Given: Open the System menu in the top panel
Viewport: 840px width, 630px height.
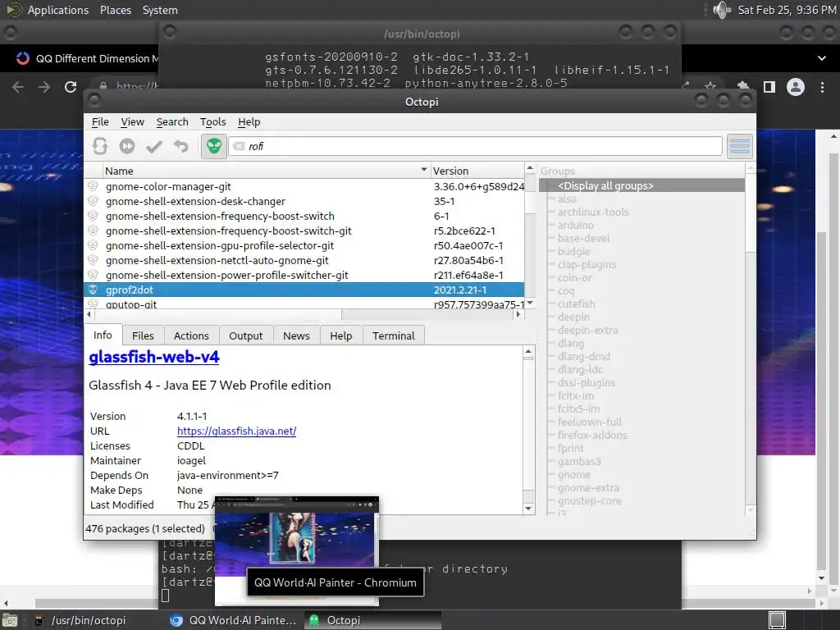Looking at the screenshot, I should pyautogui.click(x=160, y=10).
